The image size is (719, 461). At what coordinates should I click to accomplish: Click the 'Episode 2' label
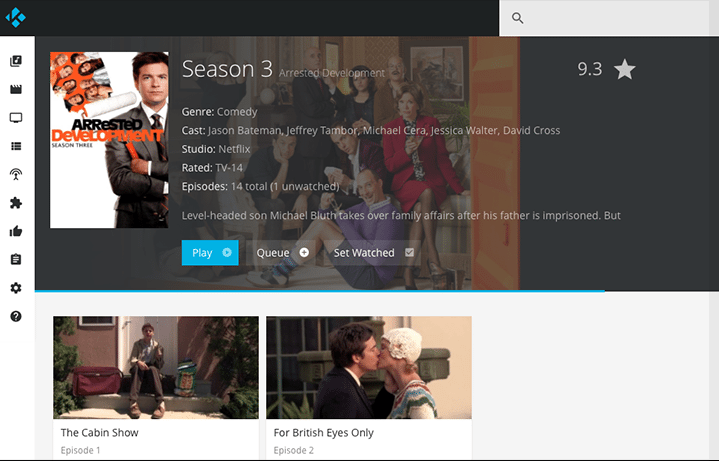[293, 450]
